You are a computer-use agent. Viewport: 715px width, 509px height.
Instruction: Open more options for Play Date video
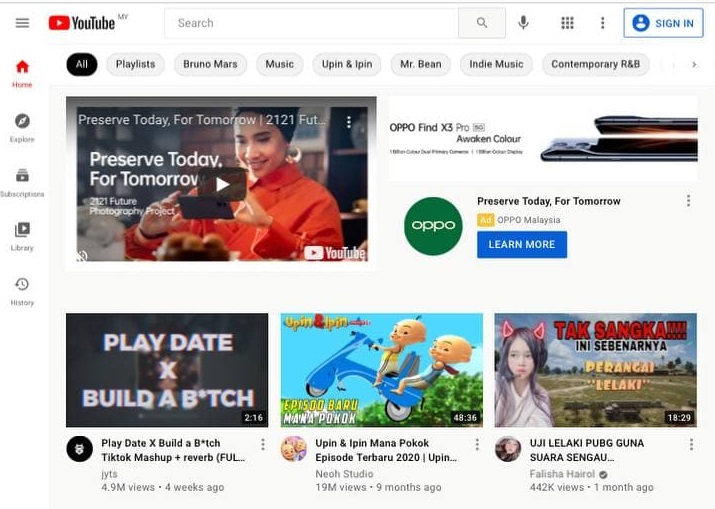click(263, 444)
